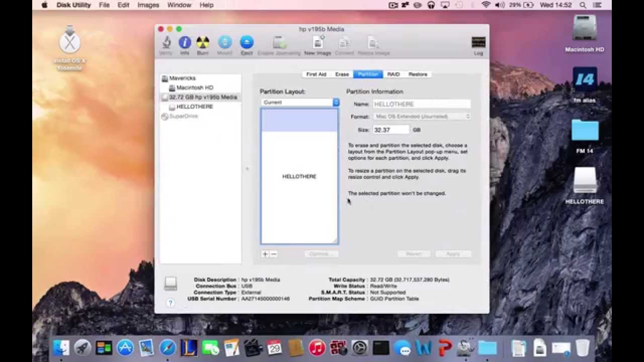This screenshot has width=644, height=362.
Task: Select Macintosh HD volume in sidebar
Action: click(195, 87)
